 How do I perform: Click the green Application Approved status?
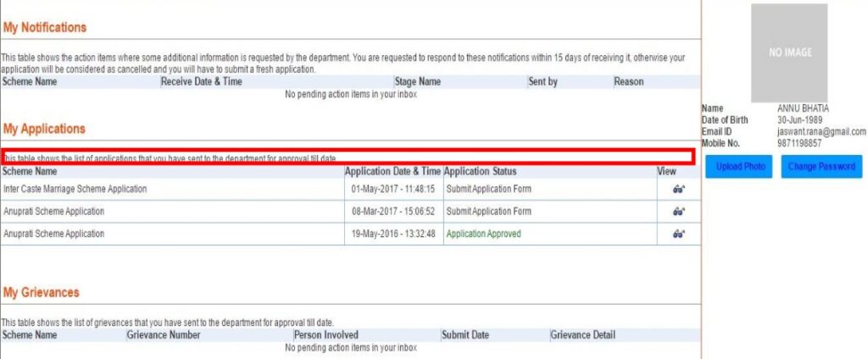point(483,234)
